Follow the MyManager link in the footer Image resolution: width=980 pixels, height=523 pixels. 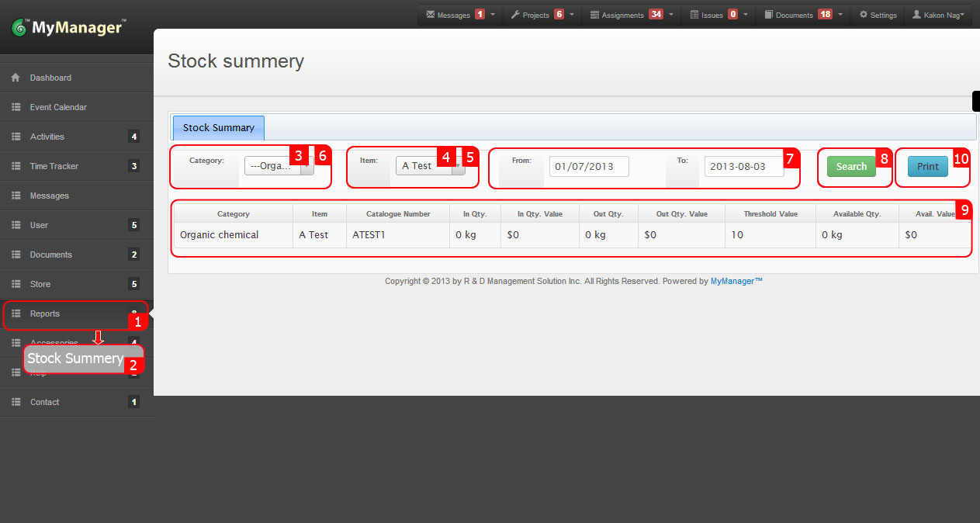(733, 281)
